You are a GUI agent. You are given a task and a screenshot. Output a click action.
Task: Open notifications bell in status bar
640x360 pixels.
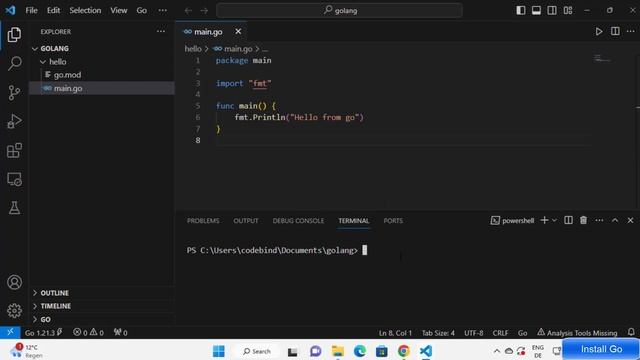click(x=631, y=332)
